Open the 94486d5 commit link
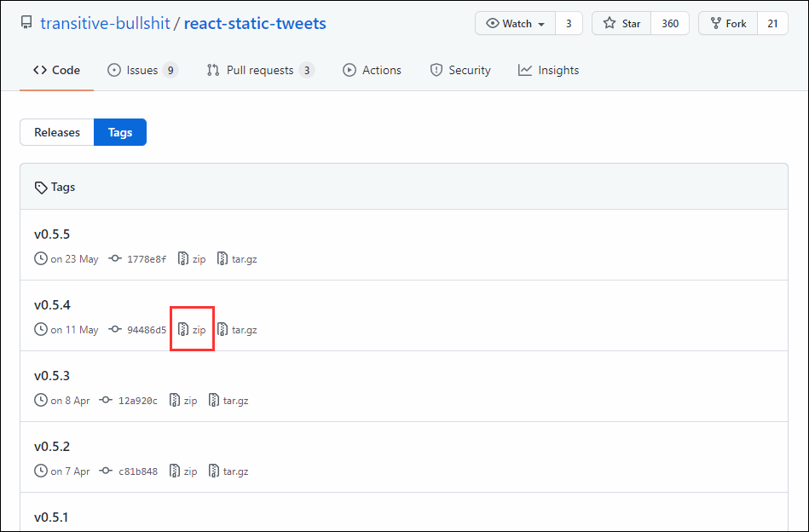This screenshot has height=532, width=809. (147, 330)
